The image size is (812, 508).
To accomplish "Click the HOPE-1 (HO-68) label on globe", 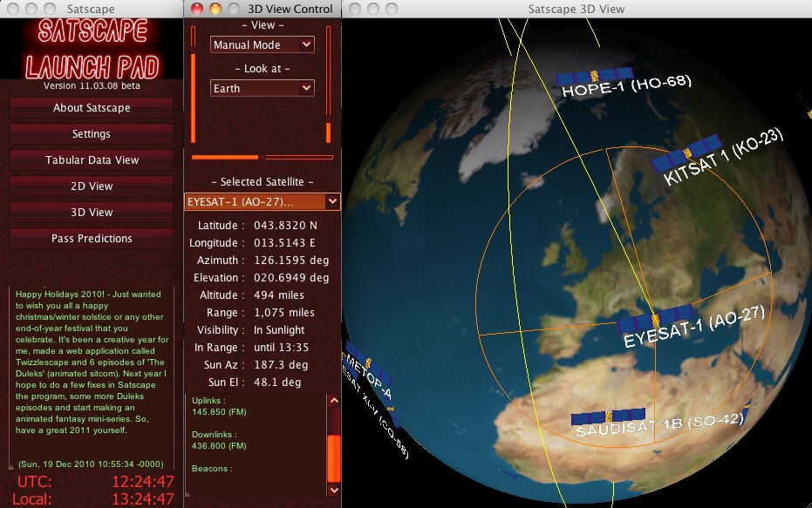I will (626, 86).
